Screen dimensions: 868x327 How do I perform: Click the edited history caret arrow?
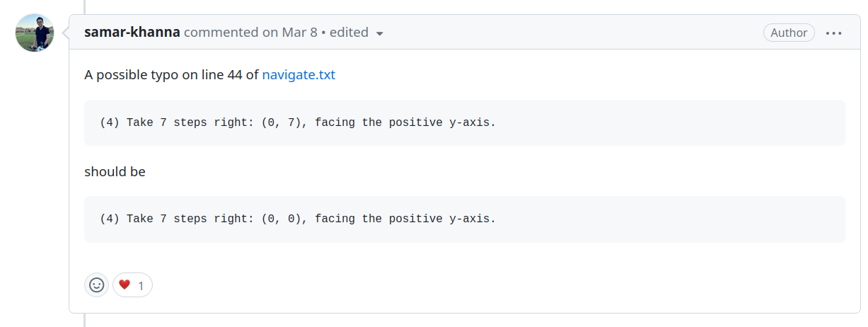pos(379,33)
